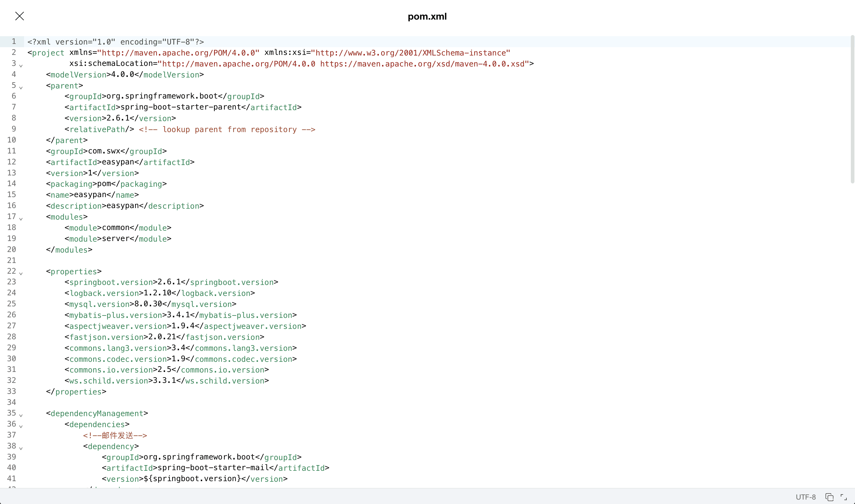The width and height of the screenshot is (855, 504).
Task: Fold the dependency element at line 38
Action: [x=21, y=448]
